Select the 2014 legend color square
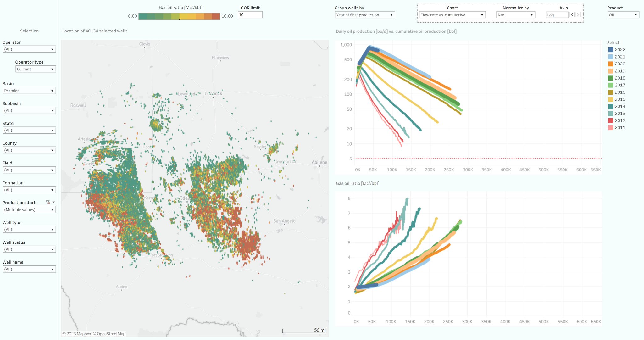 (x=611, y=106)
